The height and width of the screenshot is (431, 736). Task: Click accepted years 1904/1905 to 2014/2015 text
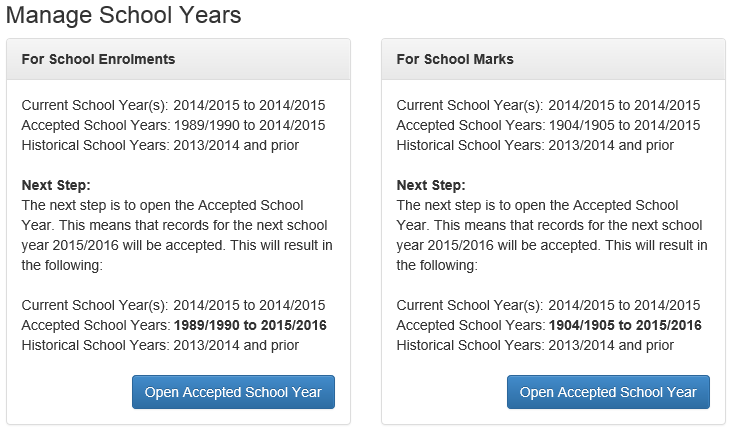(625, 125)
